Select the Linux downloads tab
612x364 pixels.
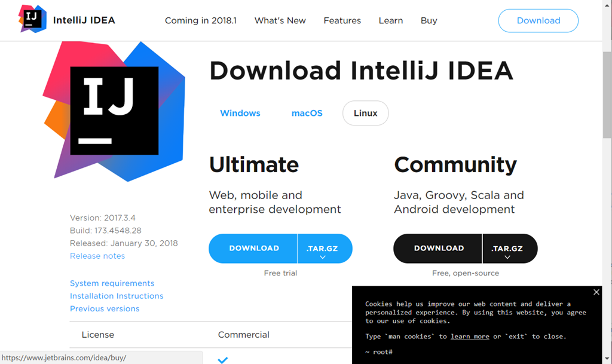tap(365, 113)
